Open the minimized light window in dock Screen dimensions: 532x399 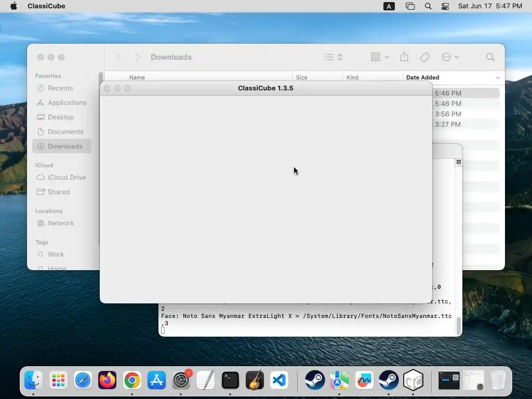pos(474,380)
